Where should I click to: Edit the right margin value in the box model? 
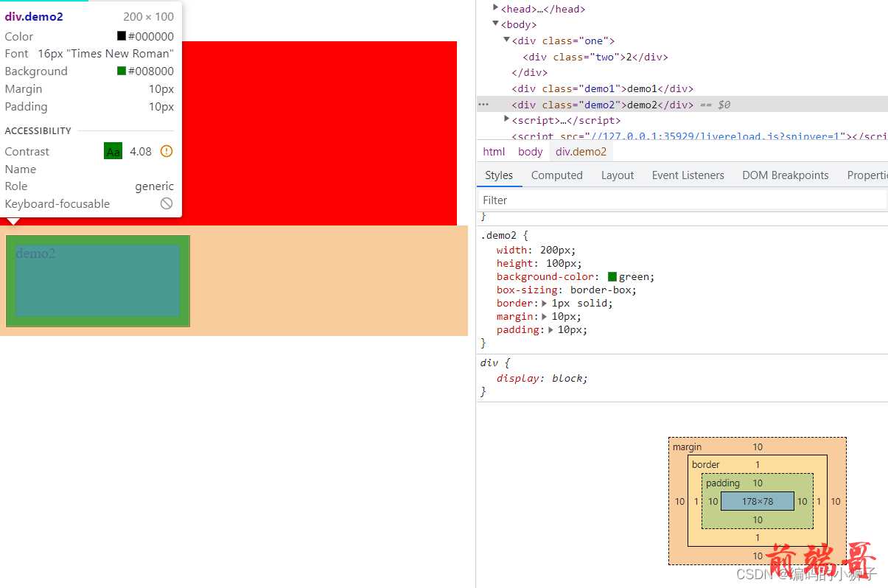836,501
